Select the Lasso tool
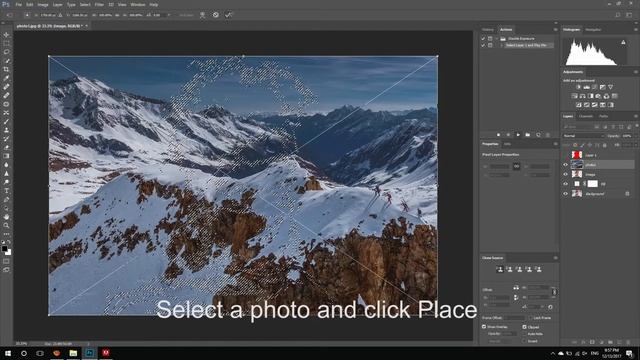The height and width of the screenshot is (360, 640). click(x=6, y=52)
